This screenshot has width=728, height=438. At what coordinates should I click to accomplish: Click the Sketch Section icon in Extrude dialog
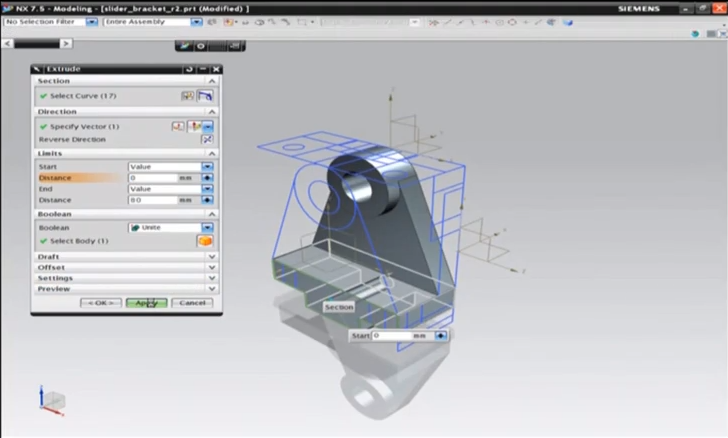coord(188,96)
